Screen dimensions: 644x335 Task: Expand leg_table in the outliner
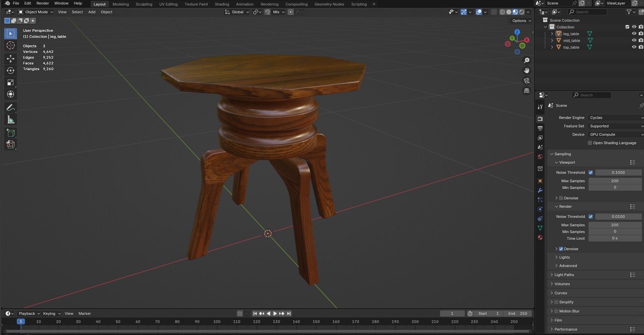pyautogui.click(x=552, y=34)
